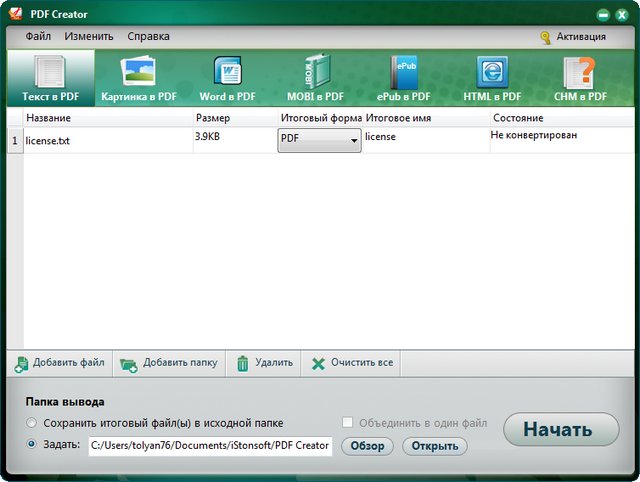640x482 pixels.
Task: Click the output folder path field
Action: tap(210, 446)
